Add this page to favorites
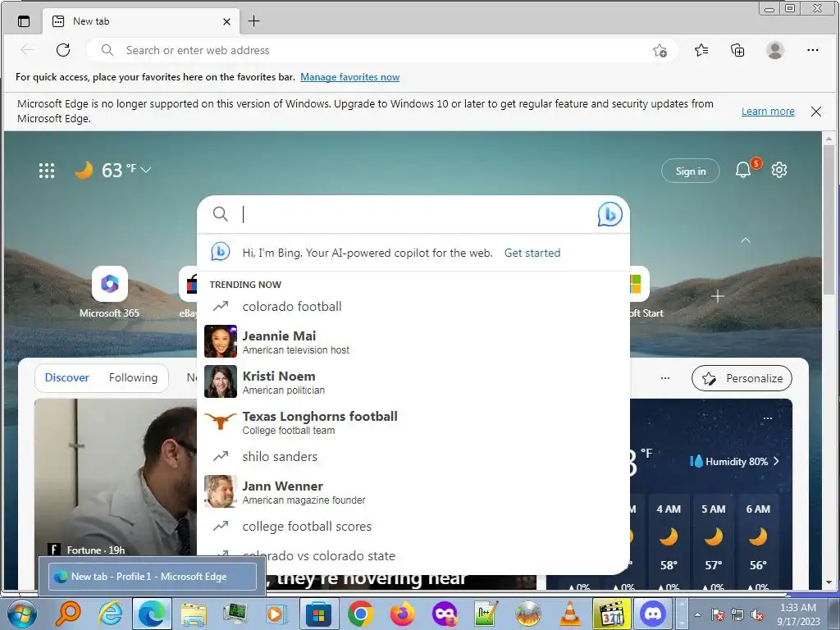 pos(660,50)
